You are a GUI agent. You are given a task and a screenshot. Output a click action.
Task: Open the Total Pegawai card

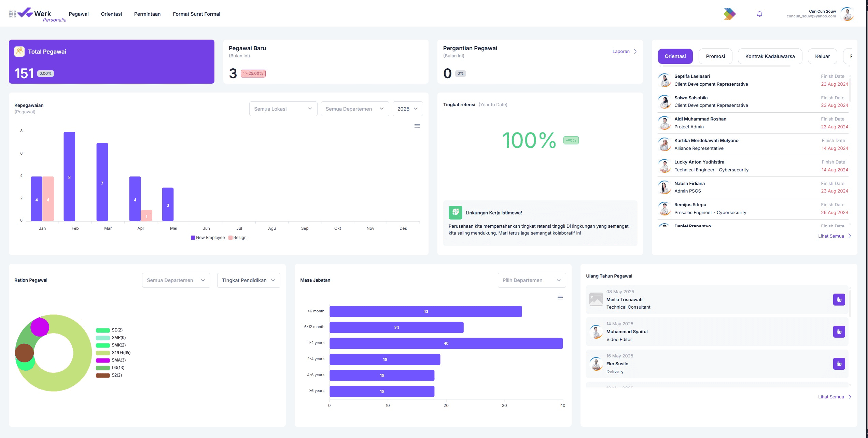[x=112, y=61]
